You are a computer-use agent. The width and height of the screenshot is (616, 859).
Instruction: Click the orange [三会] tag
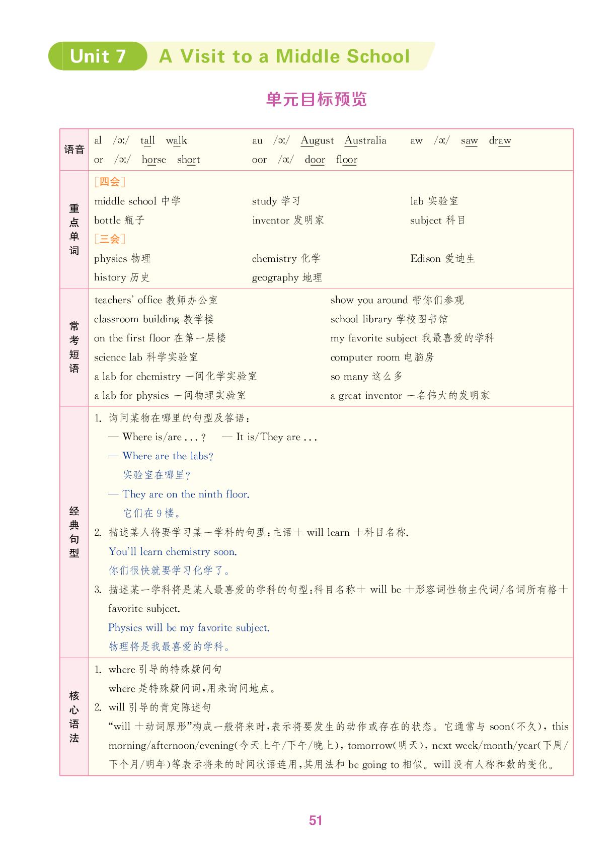110,239
